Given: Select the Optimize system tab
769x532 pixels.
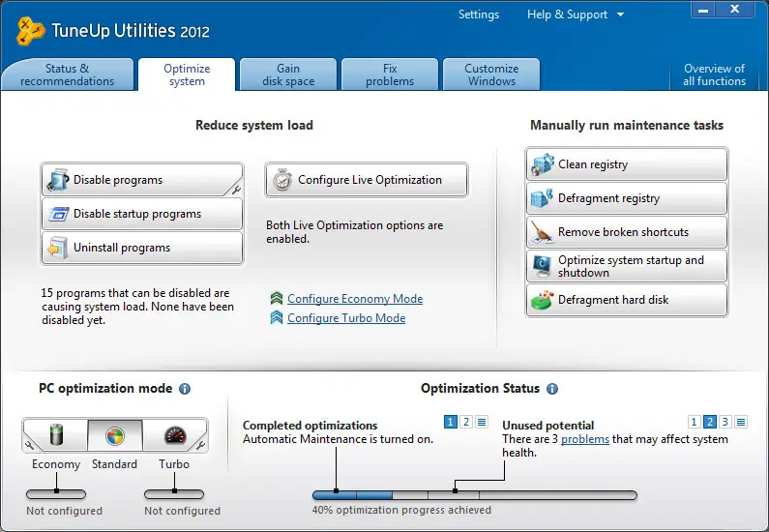Looking at the screenshot, I should [187, 74].
